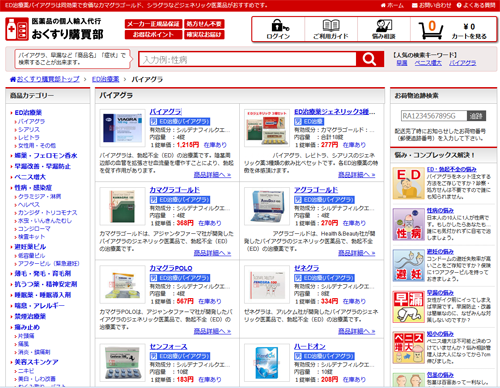
Task: Open the consultation icon in the header
Action: (384, 25)
